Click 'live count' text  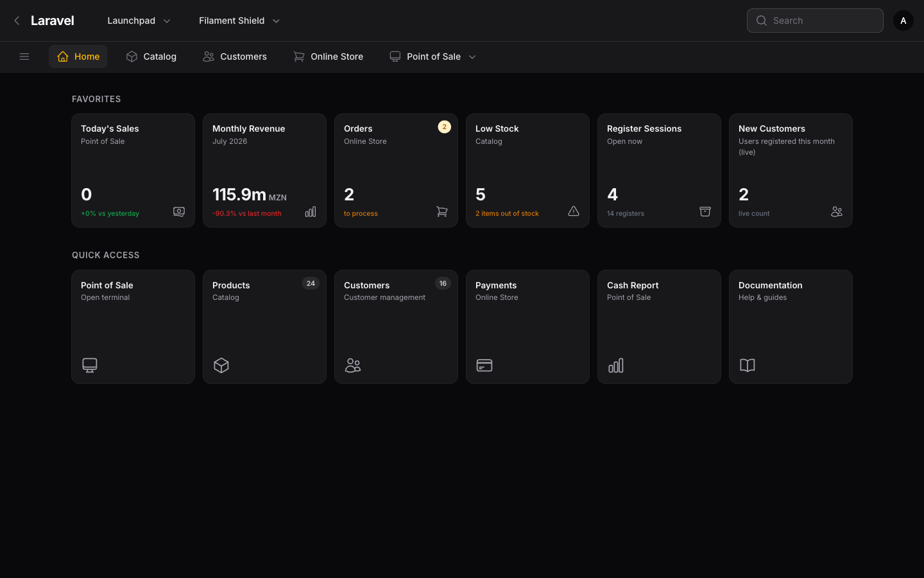(754, 213)
